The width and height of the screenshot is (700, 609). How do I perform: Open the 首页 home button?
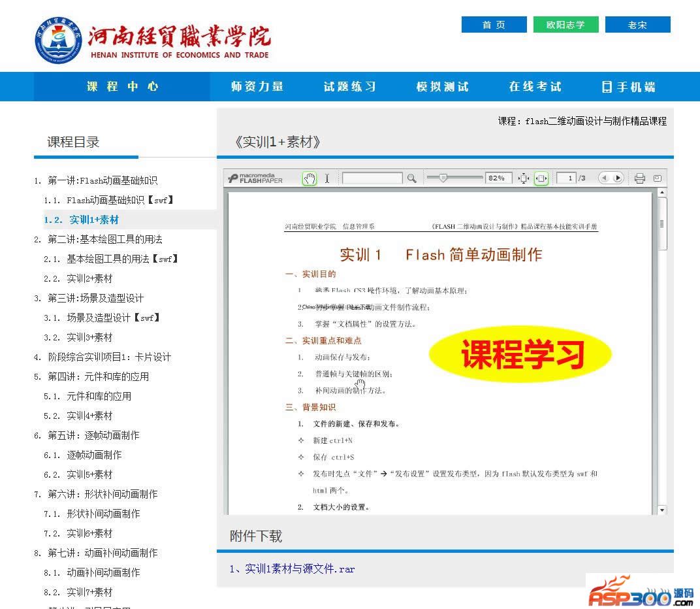(x=494, y=25)
